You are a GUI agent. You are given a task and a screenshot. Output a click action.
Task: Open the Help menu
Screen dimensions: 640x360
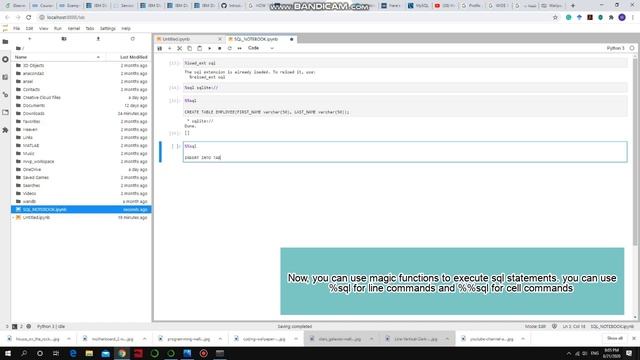coord(126,29)
